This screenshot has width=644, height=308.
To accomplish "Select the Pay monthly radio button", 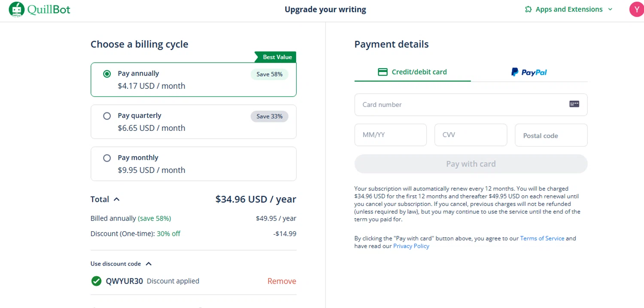I will pos(107,158).
